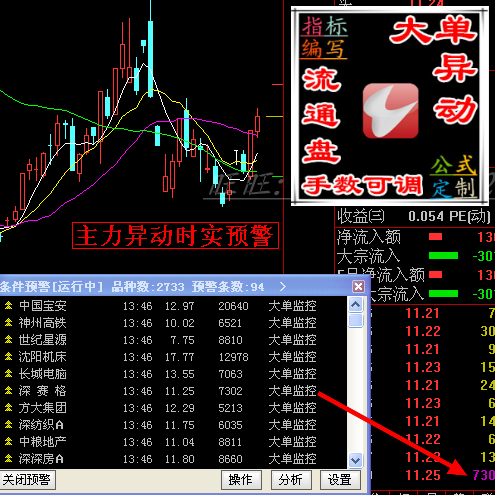The height and width of the screenshot is (495, 495).
Task: Click the red 净流入额 indicator bar
Action: click(435, 237)
